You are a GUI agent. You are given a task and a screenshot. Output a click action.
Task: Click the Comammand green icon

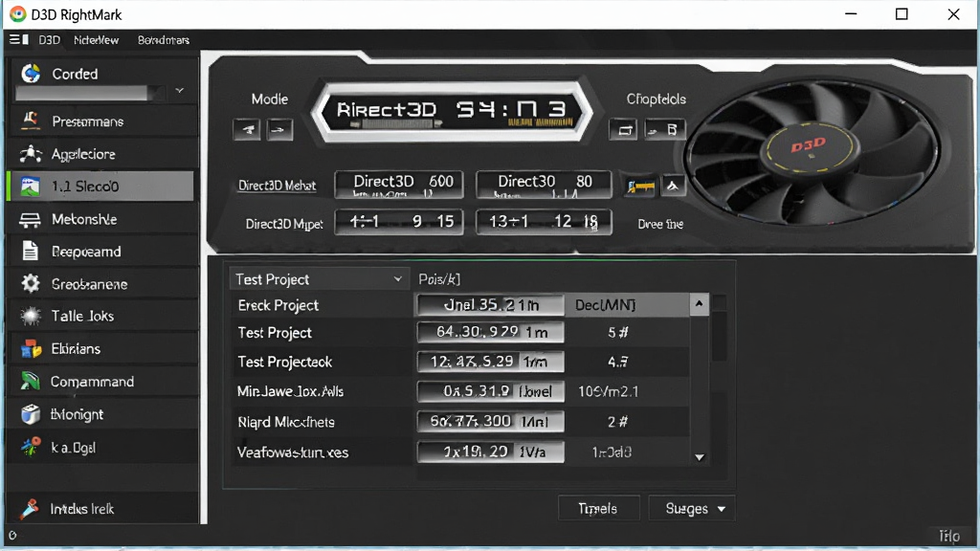coord(30,381)
